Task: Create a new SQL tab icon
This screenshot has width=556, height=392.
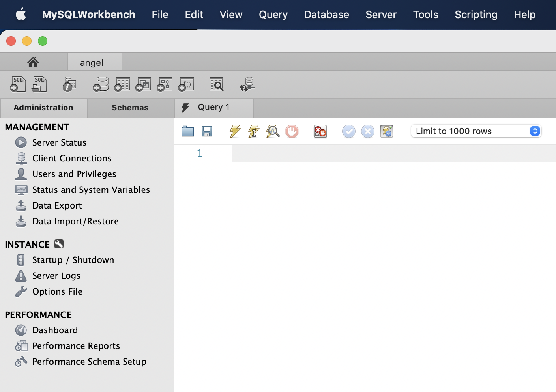Action: [18, 84]
